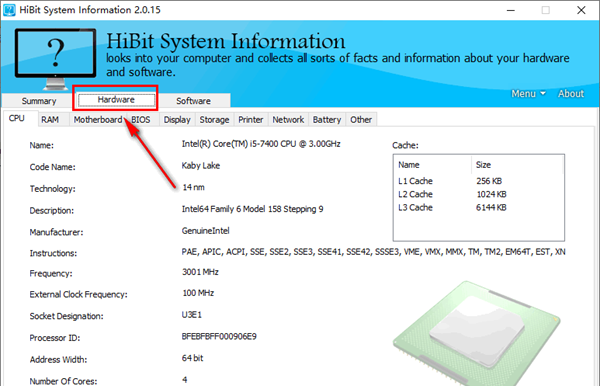Open the Menu dropdown
Viewport: 600px width, 386px height.
tap(528, 94)
